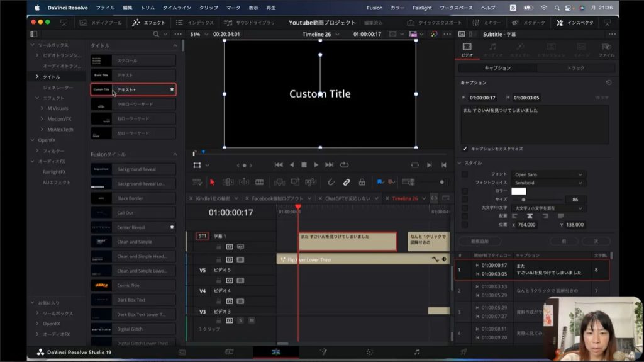This screenshot has width=644, height=362.
Task: Open the メディアプール panel button
Action: (100, 23)
